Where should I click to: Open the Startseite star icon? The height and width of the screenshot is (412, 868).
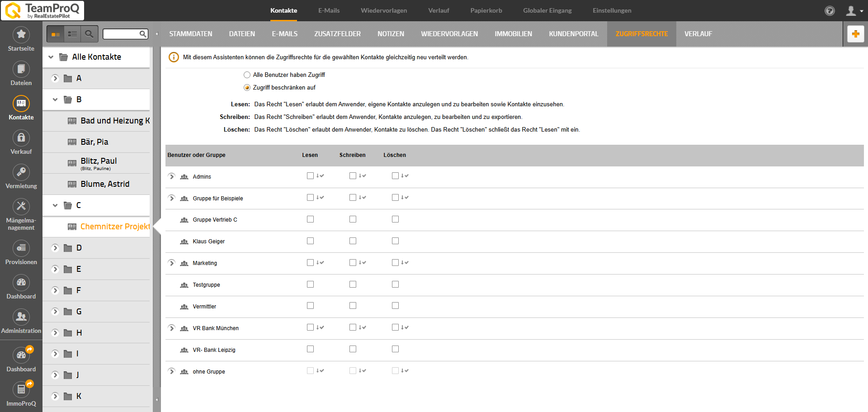pos(21,35)
